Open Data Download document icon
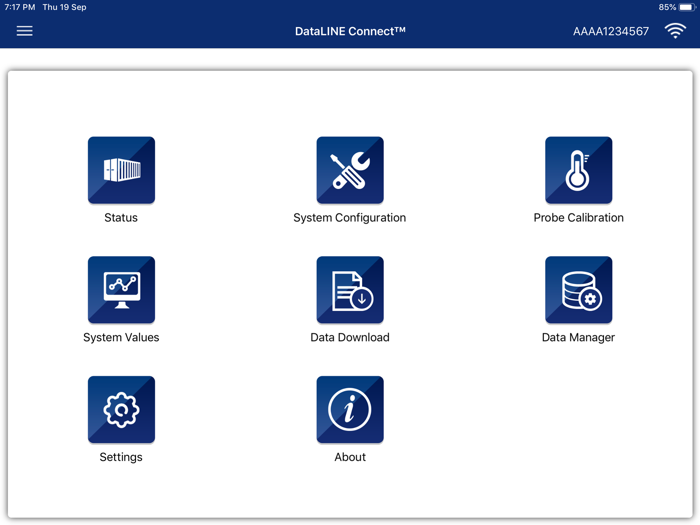700x525 pixels. tap(350, 290)
